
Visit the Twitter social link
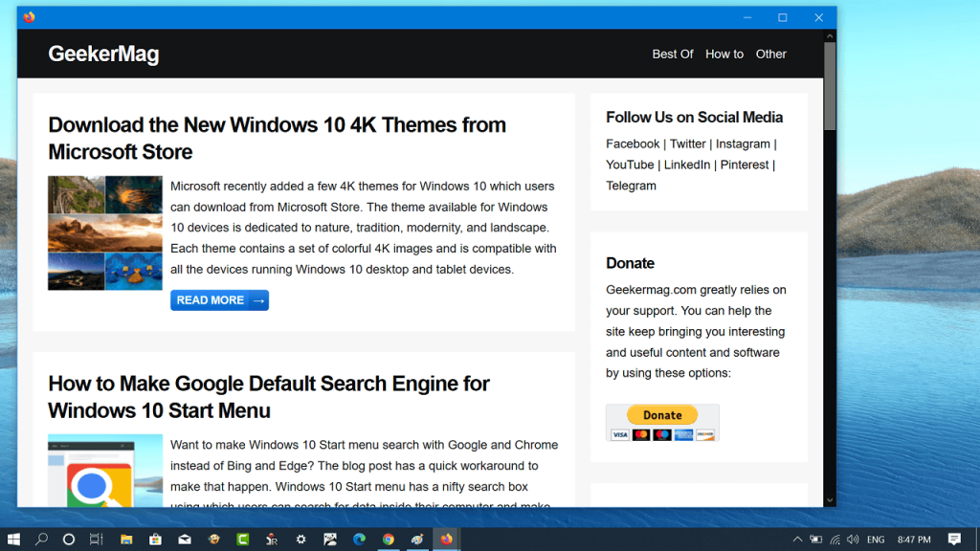click(x=687, y=144)
